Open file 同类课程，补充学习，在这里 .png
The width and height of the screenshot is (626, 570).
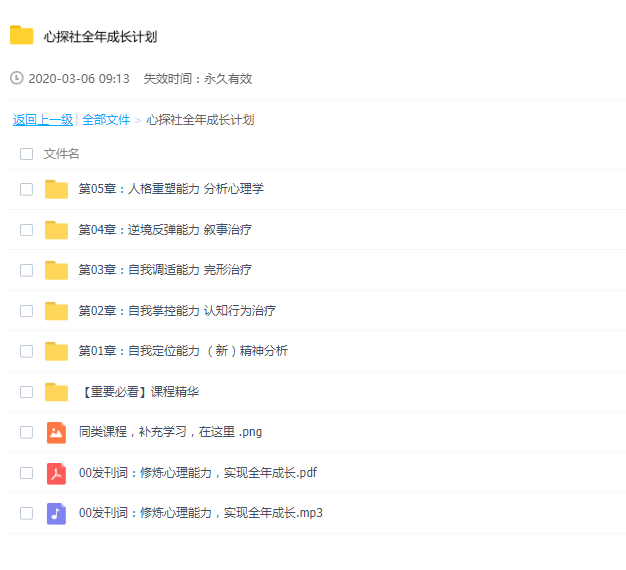click(x=170, y=432)
